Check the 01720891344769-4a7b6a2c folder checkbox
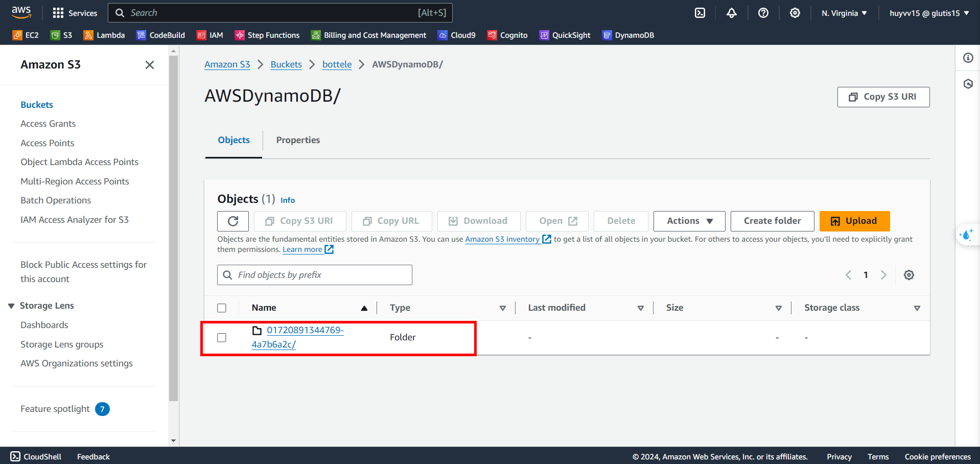Image resolution: width=980 pixels, height=464 pixels. click(222, 338)
